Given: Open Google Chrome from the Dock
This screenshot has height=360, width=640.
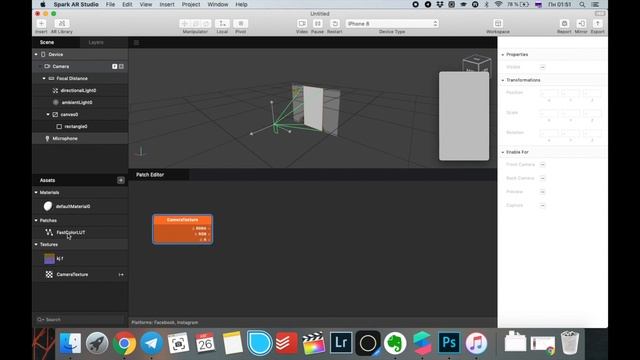Looking at the screenshot, I should click(x=124, y=343).
